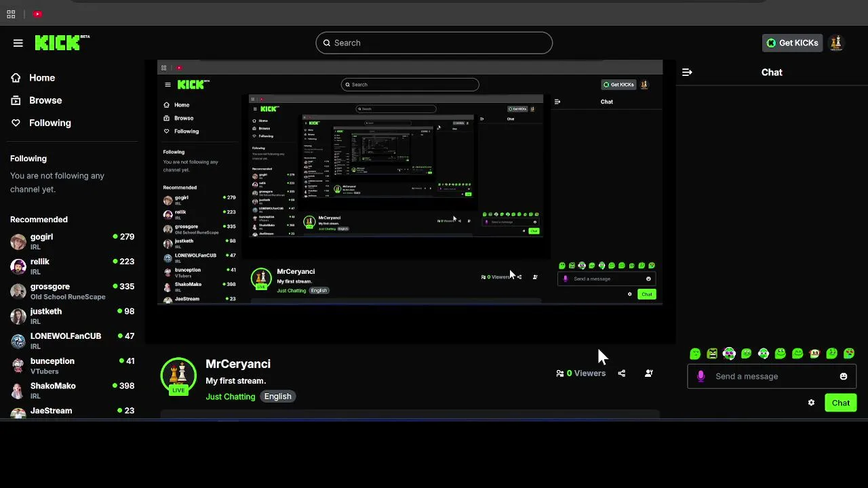Open bunception's recommended channel

(73, 366)
